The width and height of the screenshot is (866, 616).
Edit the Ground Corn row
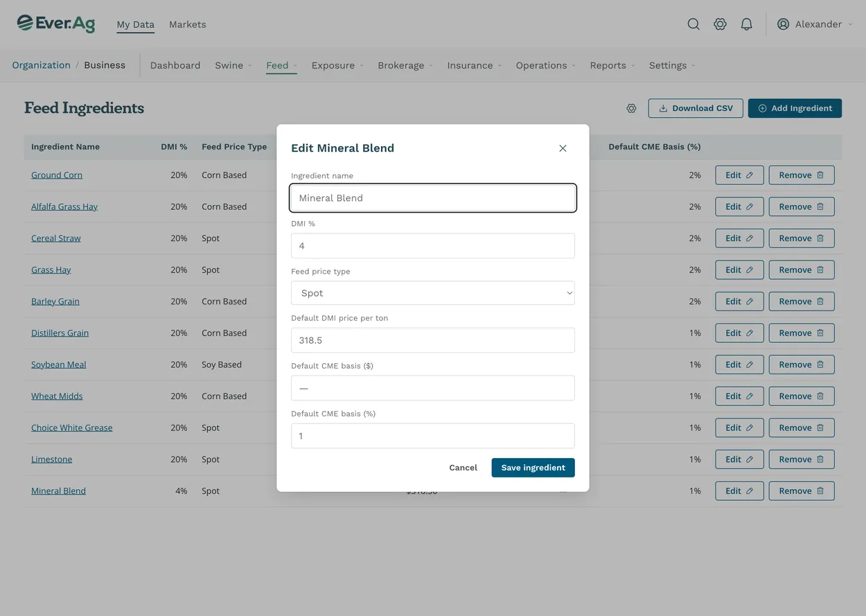(739, 175)
